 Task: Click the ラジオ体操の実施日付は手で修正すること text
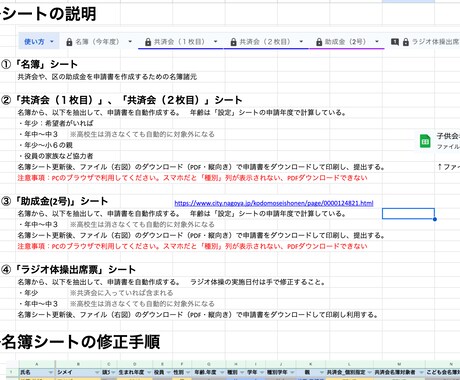click(257, 282)
